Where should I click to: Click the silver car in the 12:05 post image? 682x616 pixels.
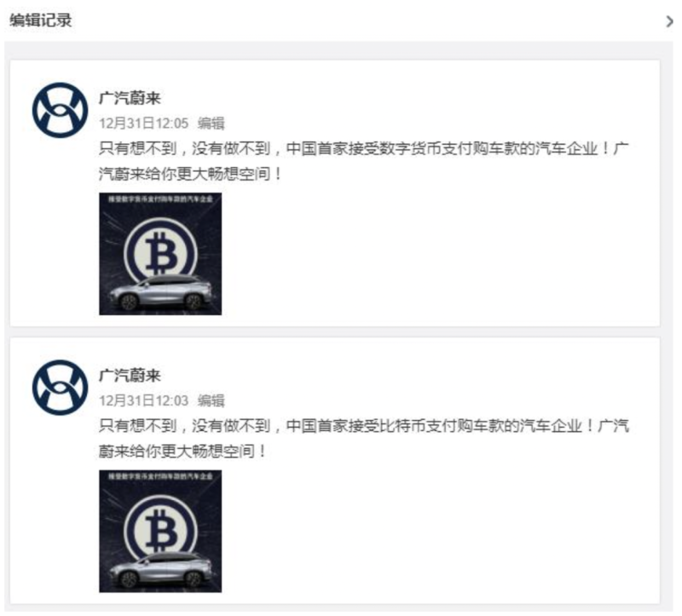pyautogui.click(x=160, y=292)
